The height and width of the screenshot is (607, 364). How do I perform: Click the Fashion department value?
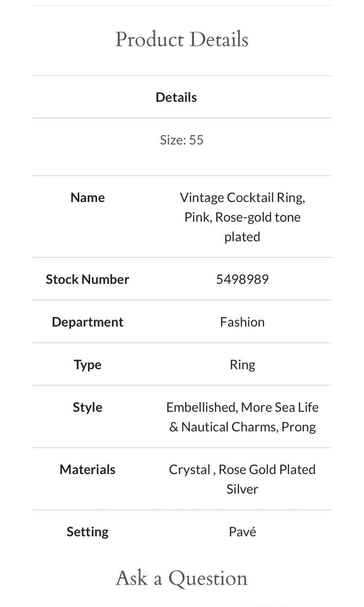pos(242,322)
